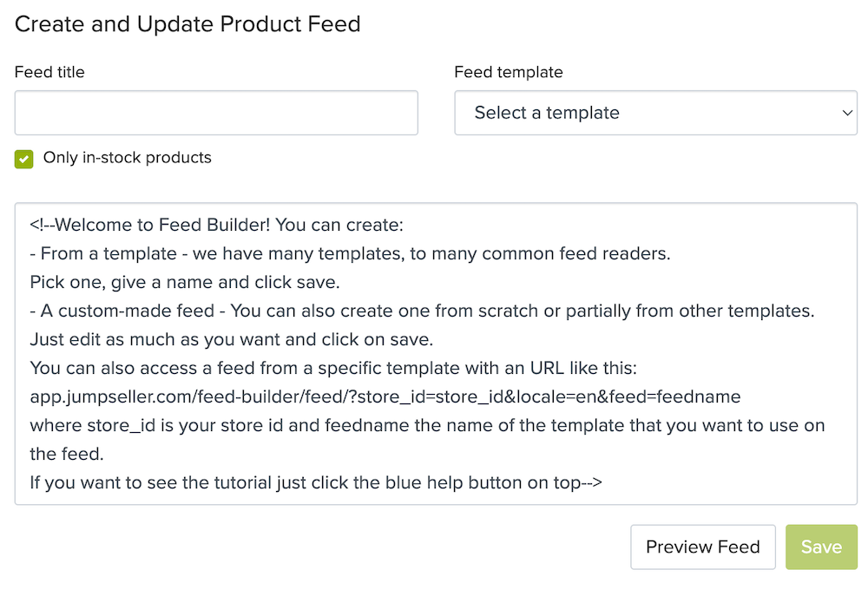This screenshot has width=868, height=596.
Task: Click the 'where store_id is your store id' line
Action: pyautogui.click(x=427, y=426)
